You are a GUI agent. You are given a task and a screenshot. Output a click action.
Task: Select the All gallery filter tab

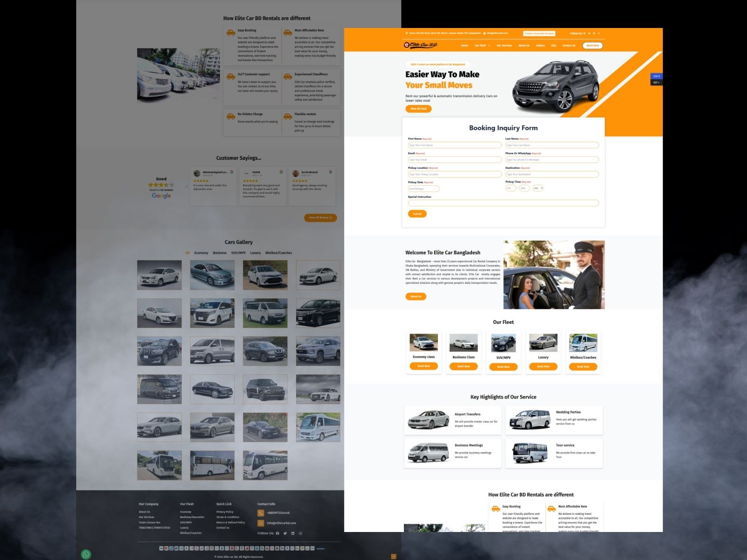click(187, 253)
